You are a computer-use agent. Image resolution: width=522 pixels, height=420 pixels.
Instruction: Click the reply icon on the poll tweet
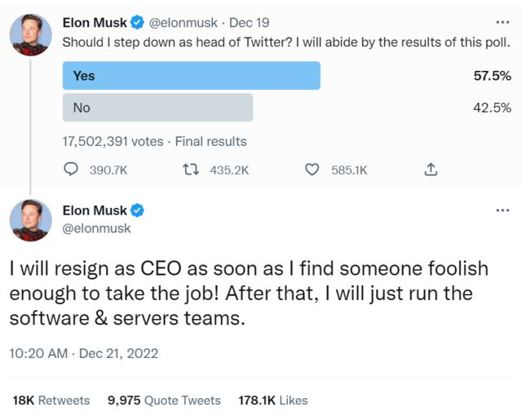72,170
